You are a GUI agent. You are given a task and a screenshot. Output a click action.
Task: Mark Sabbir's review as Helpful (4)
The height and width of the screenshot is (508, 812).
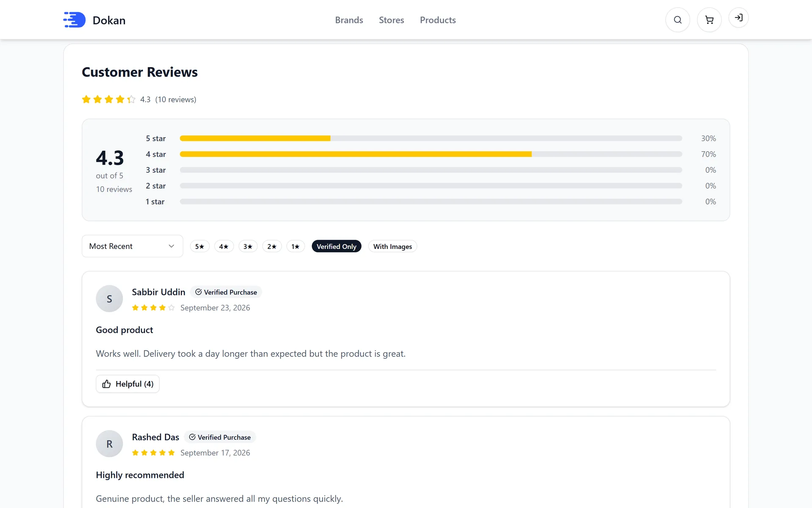(128, 384)
